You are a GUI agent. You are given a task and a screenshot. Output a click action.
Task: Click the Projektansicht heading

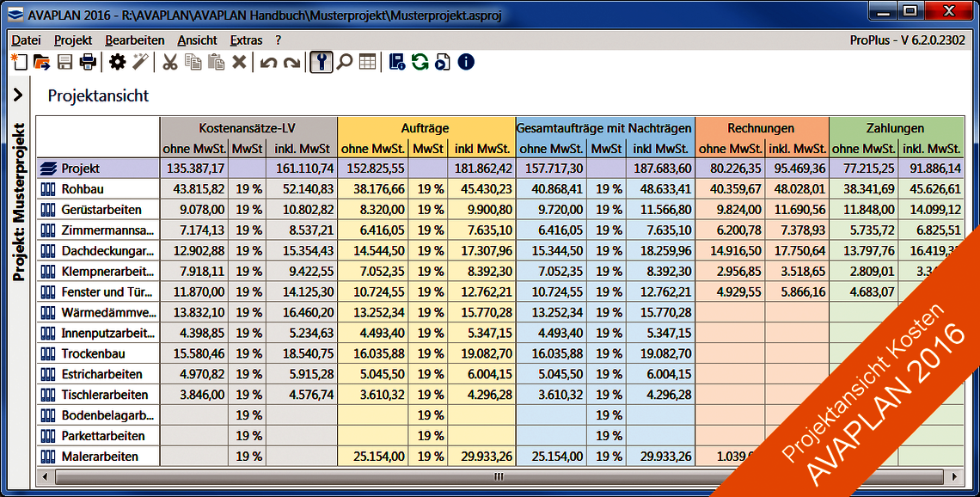(x=99, y=95)
